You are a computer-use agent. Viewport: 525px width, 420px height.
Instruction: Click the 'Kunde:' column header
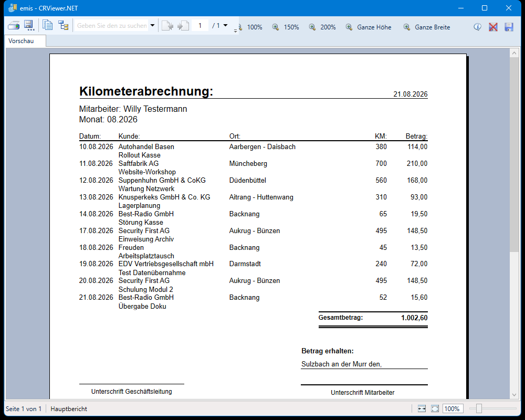tap(129, 136)
